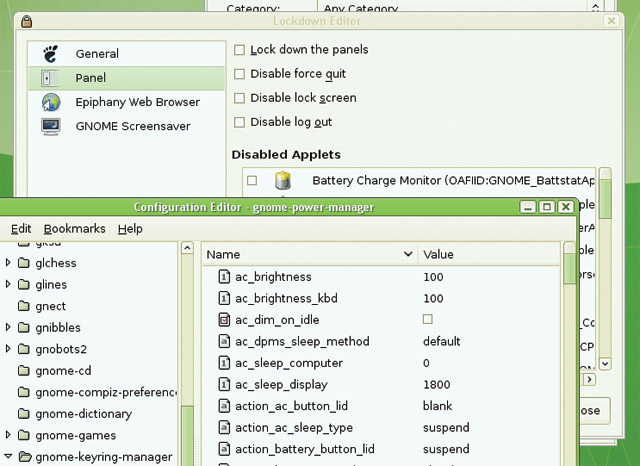Image resolution: width=640 pixels, height=466 pixels.
Task: Click the ac_brightness integer key icon
Action: [224, 277]
